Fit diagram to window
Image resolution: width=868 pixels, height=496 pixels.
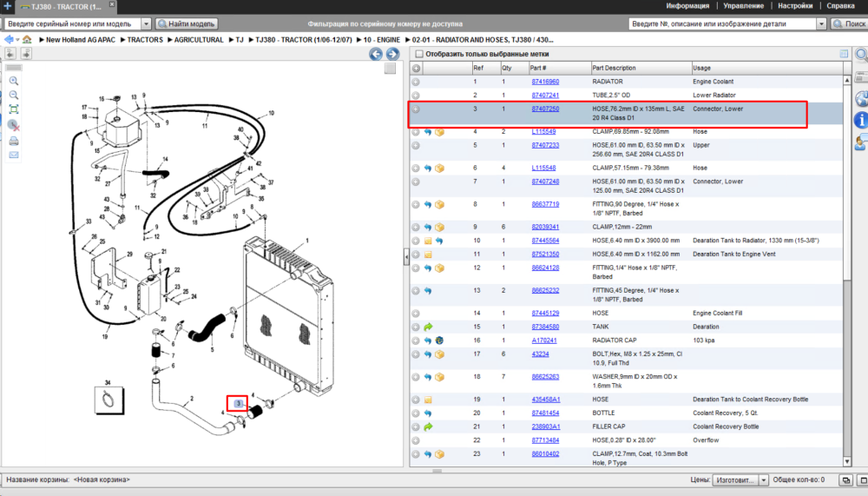click(x=14, y=109)
